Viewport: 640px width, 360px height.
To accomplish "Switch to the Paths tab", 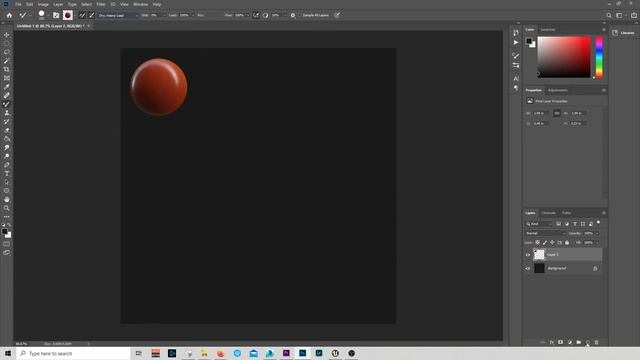I will 567,213.
